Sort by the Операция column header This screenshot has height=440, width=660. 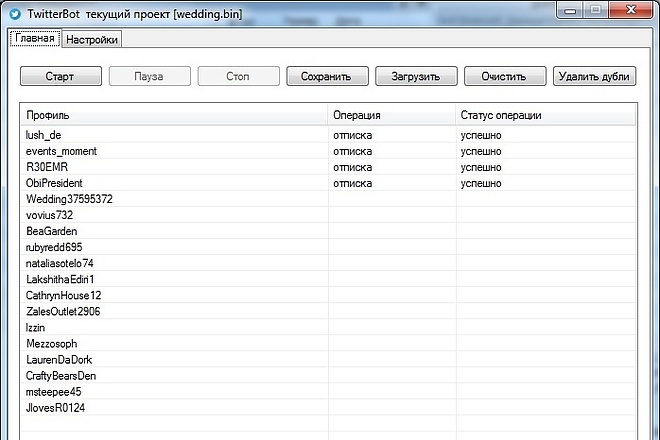(x=392, y=115)
